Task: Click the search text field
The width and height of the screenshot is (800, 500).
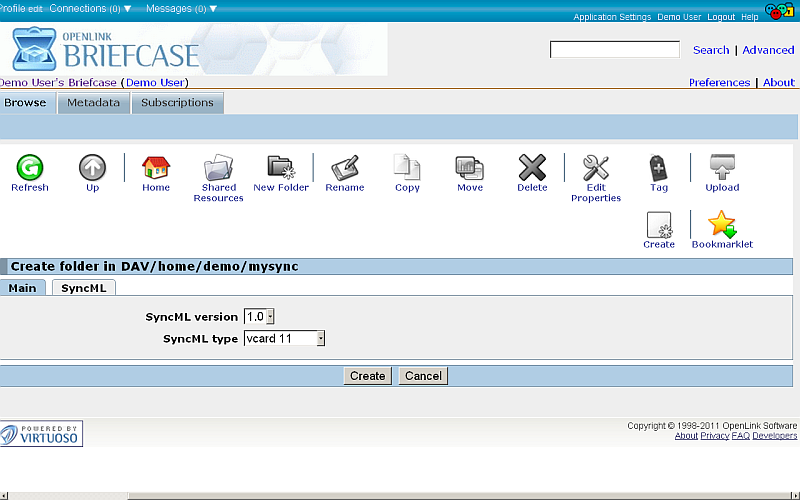Action: click(614, 50)
